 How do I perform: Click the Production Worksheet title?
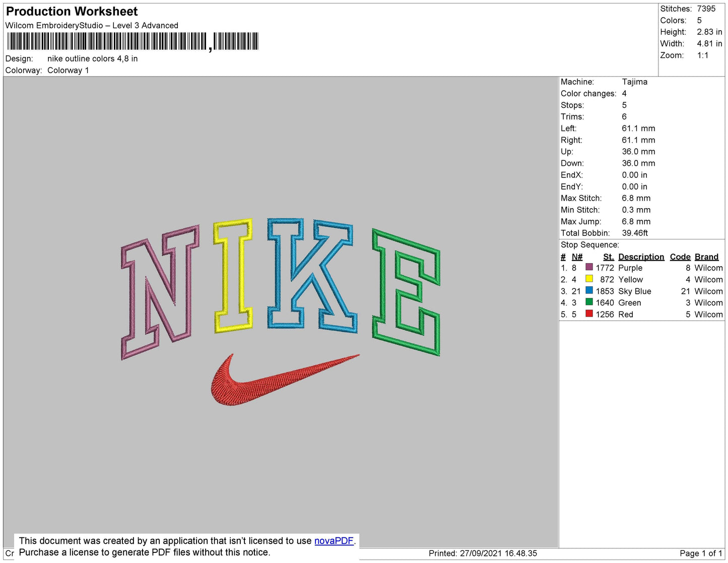[71, 11]
